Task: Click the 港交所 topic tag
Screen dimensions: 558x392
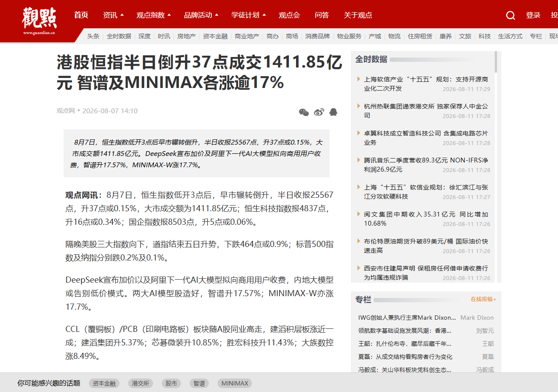Action: (x=140, y=383)
